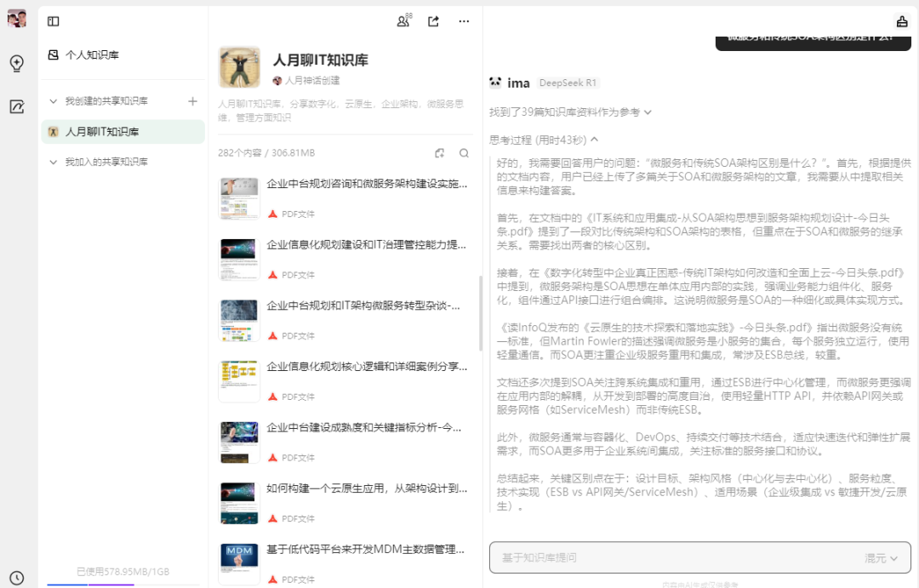The height and width of the screenshot is (588, 919).
Task: Click the 基于知识库提问 input field
Action: click(x=638, y=557)
